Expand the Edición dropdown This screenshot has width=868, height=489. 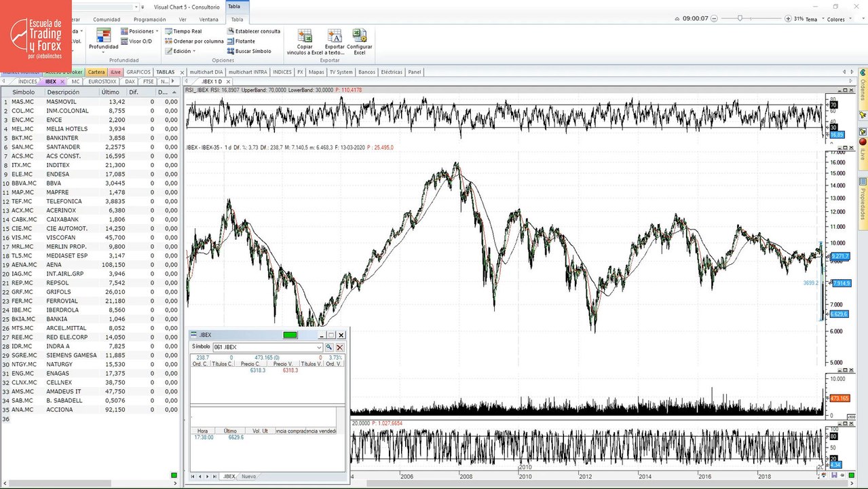point(180,51)
